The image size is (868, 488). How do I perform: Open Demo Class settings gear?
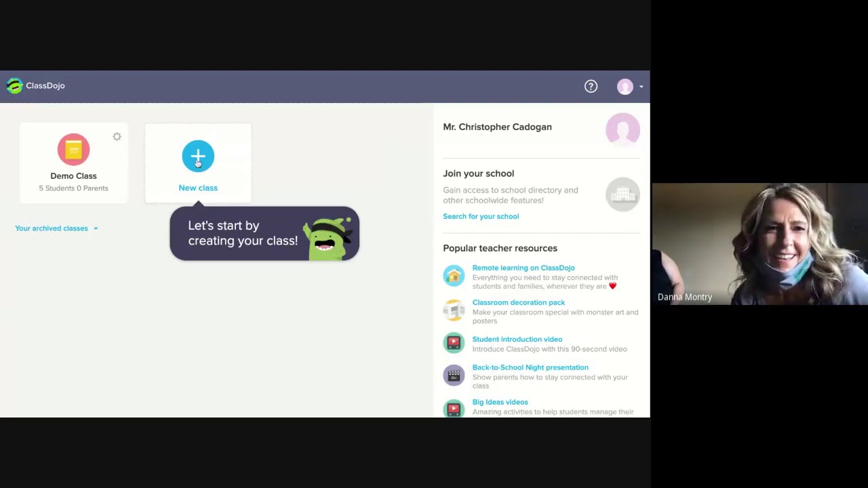point(117,137)
